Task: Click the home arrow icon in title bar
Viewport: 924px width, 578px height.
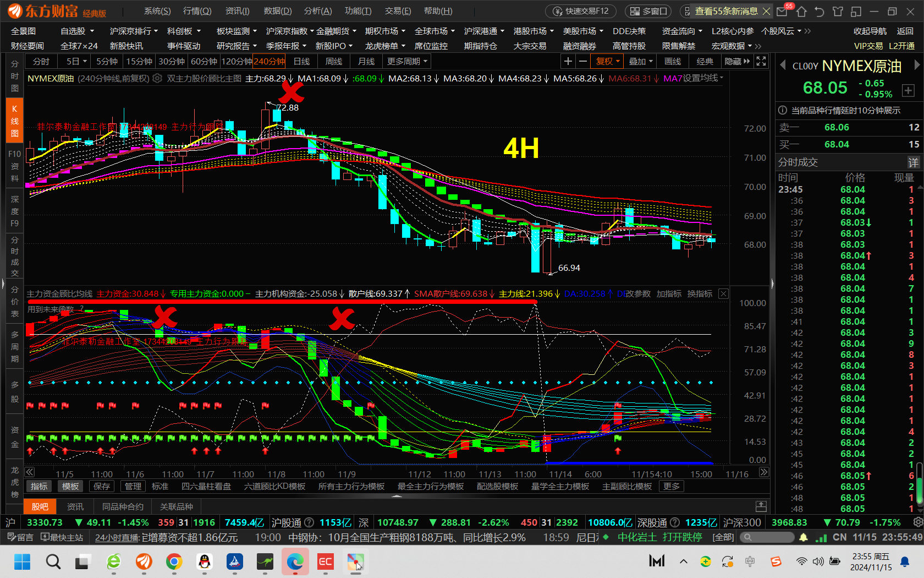Action: pyautogui.click(x=801, y=11)
